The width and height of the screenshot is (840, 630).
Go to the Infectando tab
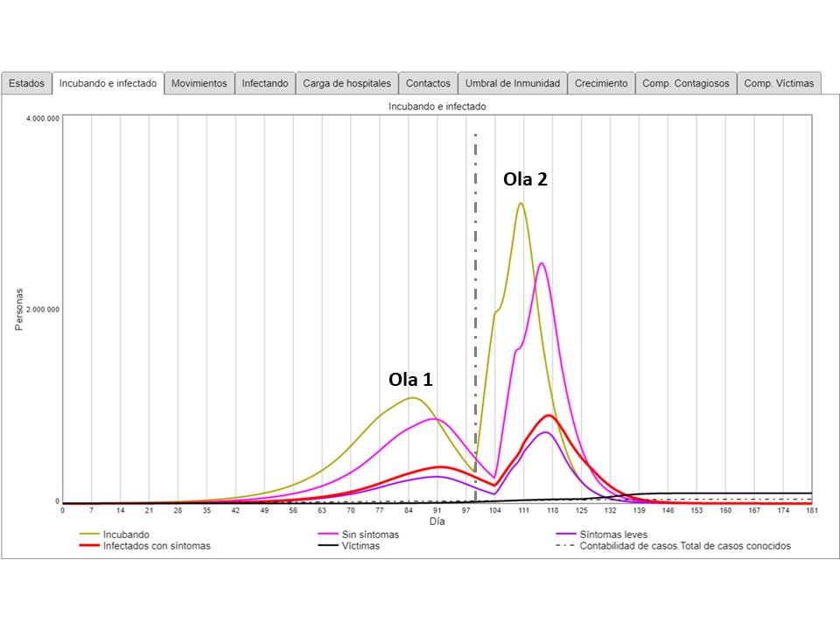click(265, 83)
